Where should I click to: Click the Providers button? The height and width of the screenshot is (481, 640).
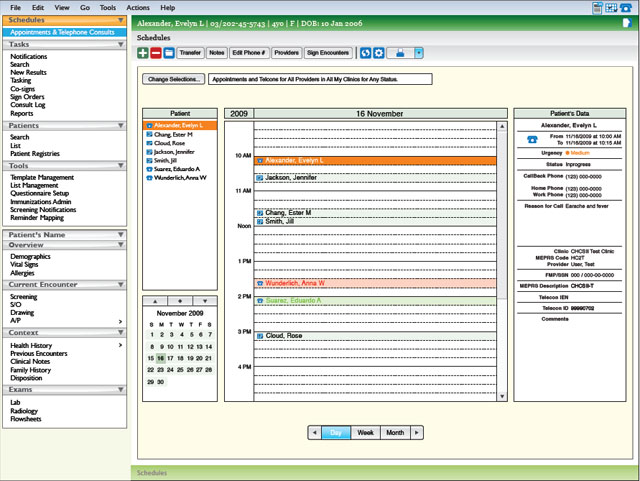click(x=287, y=53)
